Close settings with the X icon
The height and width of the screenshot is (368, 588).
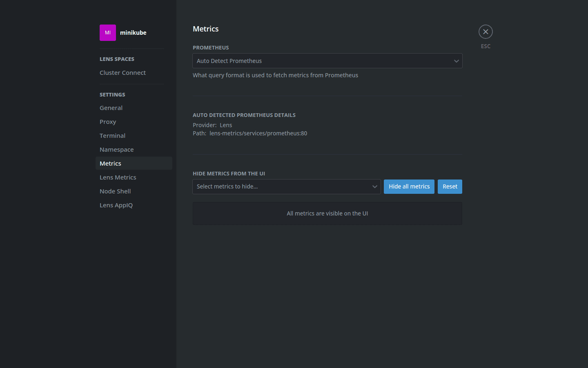click(486, 32)
